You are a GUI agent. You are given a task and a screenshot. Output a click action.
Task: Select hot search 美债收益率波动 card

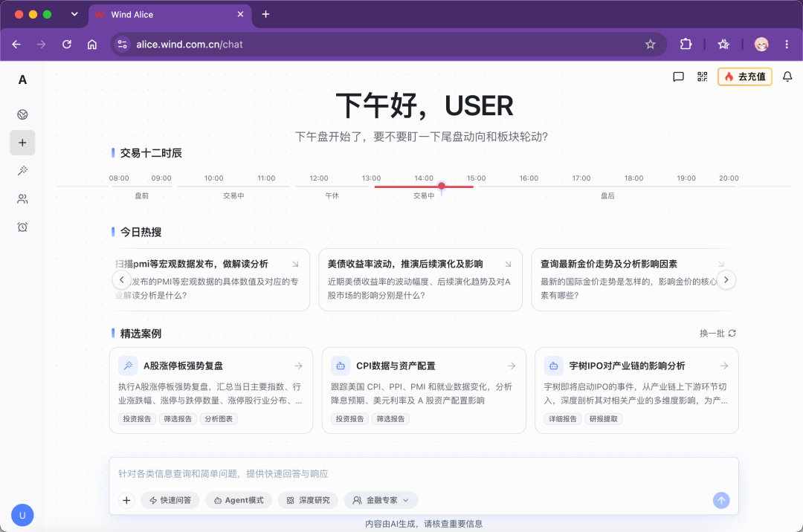(x=420, y=280)
